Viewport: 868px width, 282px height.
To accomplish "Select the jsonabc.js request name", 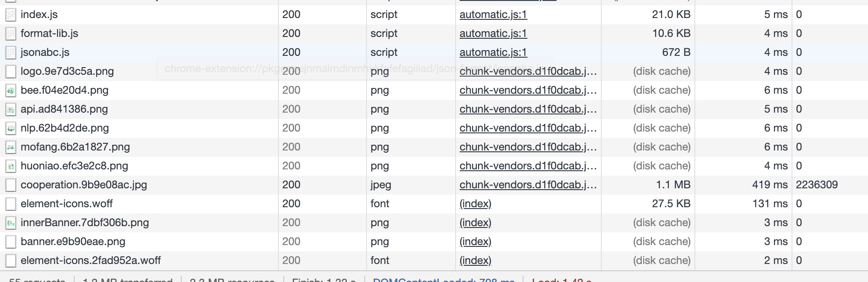I will [x=45, y=52].
